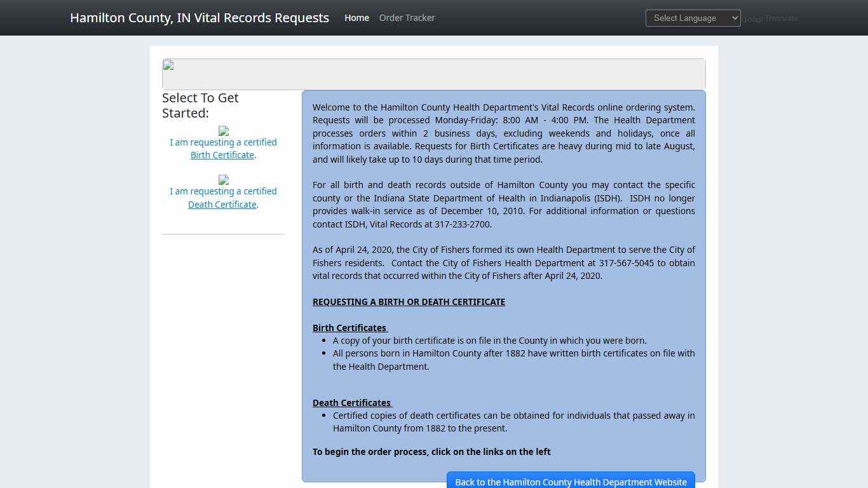868x488 pixels.
Task: Expand the language selection combo box
Action: (x=693, y=18)
